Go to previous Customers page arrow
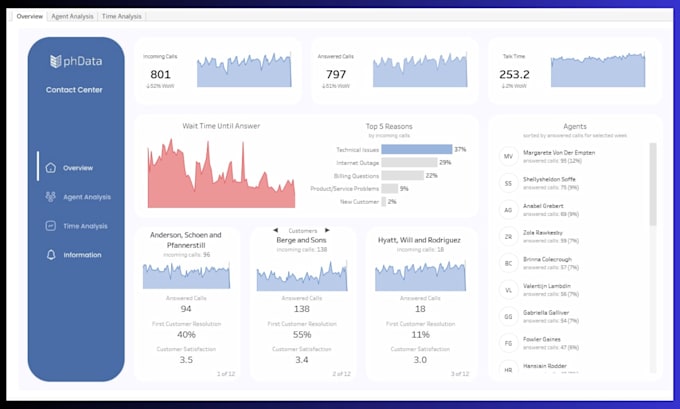 276,230
